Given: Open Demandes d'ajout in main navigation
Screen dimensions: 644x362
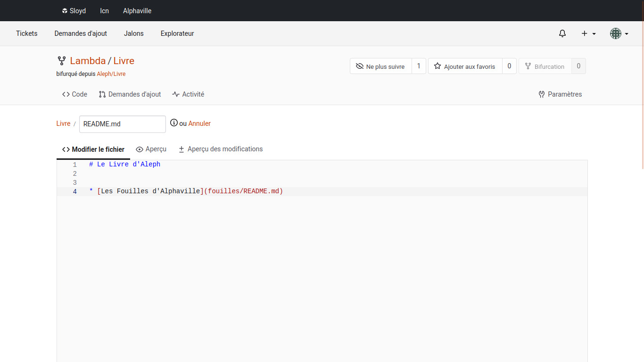Looking at the screenshot, I should click(81, 33).
